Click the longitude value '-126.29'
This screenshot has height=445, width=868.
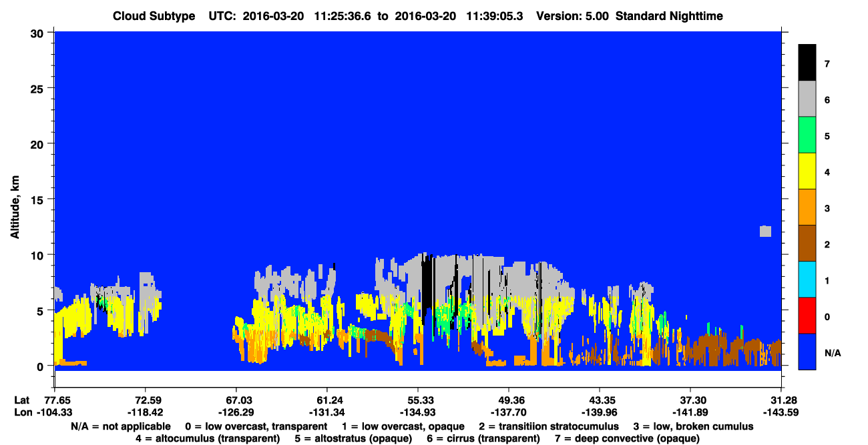coord(236,412)
